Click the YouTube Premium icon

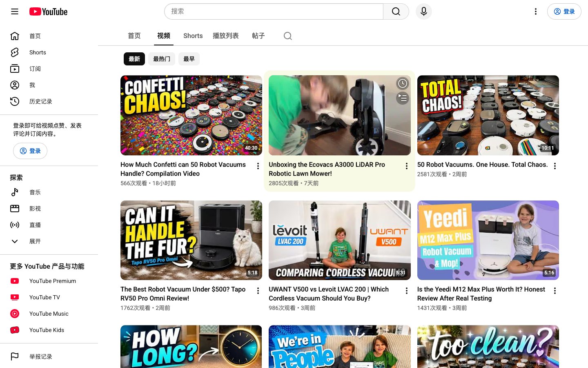tap(15, 281)
